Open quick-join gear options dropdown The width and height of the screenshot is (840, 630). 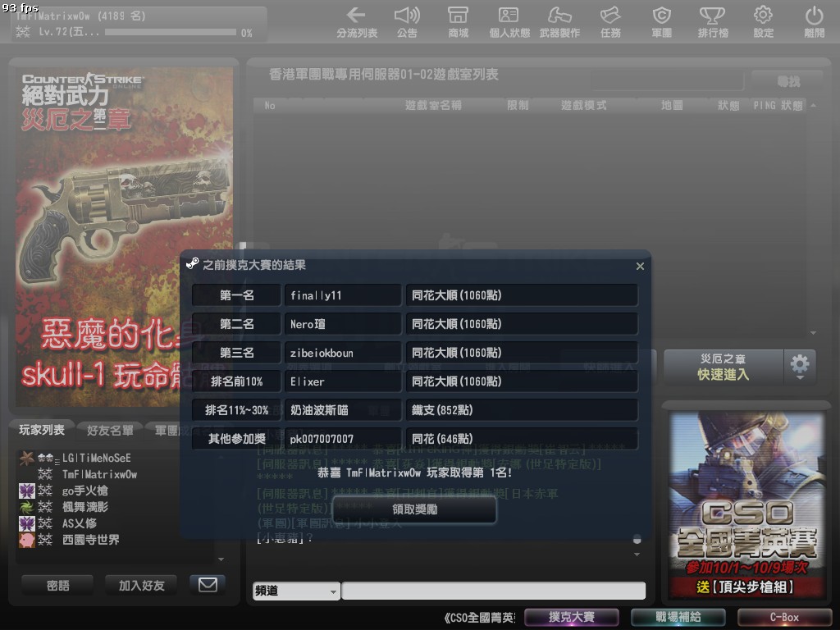pos(800,366)
